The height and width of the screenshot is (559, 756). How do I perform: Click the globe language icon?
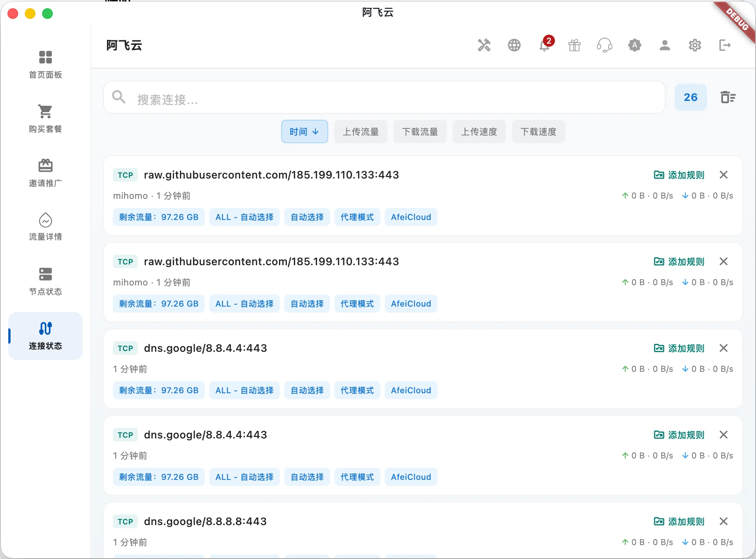click(514, 45)
